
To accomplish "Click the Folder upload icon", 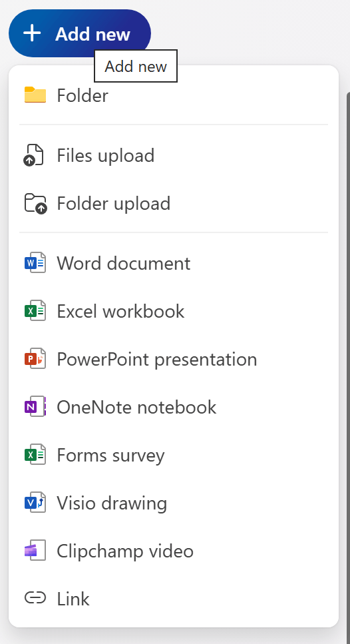I will [36, 203].
